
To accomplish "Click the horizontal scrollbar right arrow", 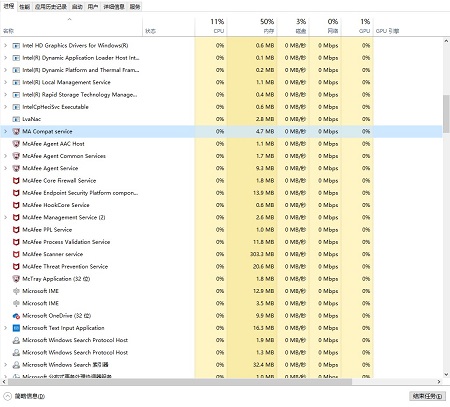I will click(439, 382).
